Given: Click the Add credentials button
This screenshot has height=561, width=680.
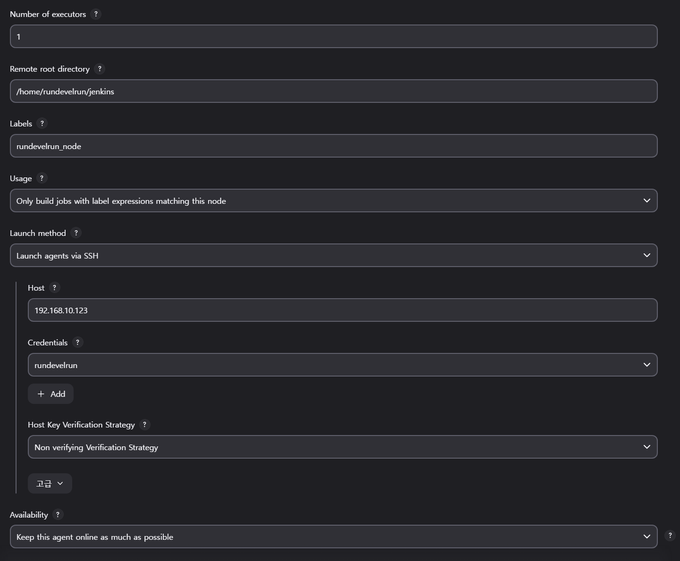Looking at the screenshot, I should click(x=51, y=394).
